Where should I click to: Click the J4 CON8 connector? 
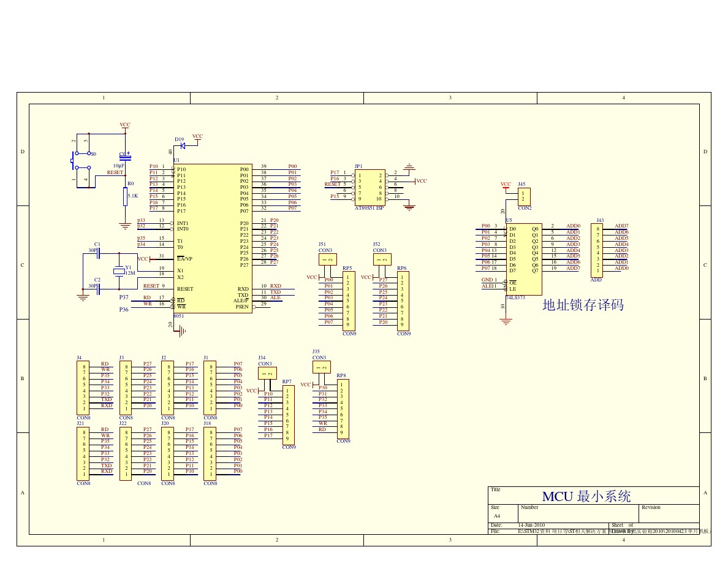83,388
